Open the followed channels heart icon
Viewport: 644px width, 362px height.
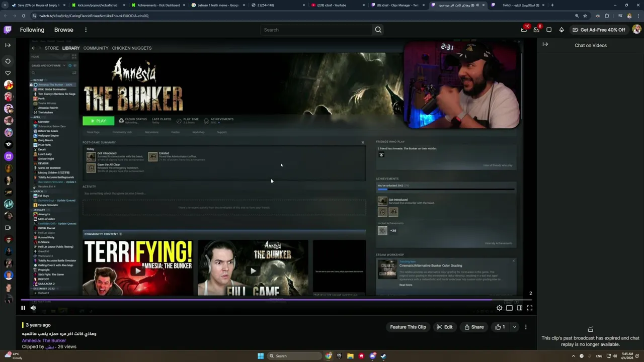[8, 73]
